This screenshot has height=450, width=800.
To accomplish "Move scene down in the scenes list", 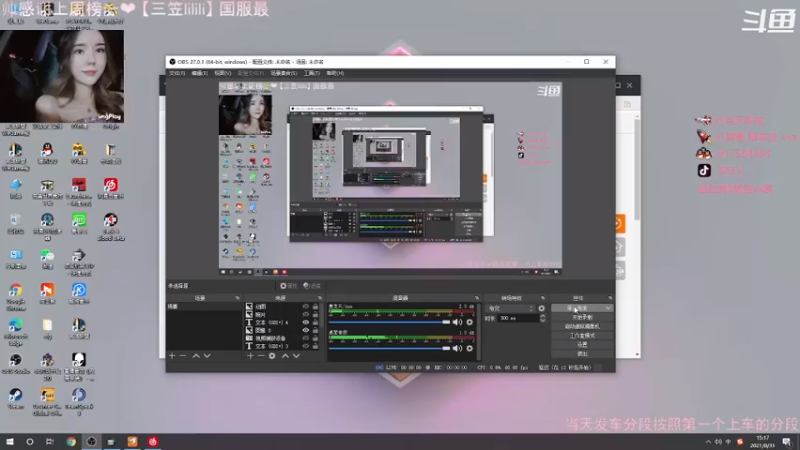I will 207,356.
